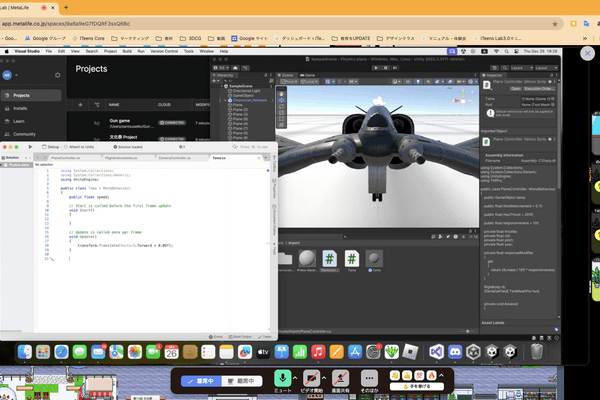
Task: Click the Discord icon in the Dock
Action: (x=455, y=351)
